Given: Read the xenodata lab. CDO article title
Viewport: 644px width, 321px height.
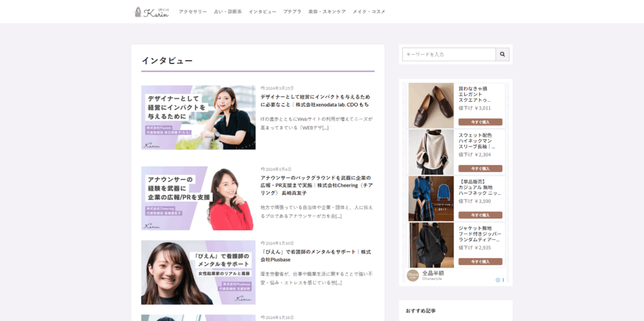Looking at the screenshot, I should [x=315, y=101].
